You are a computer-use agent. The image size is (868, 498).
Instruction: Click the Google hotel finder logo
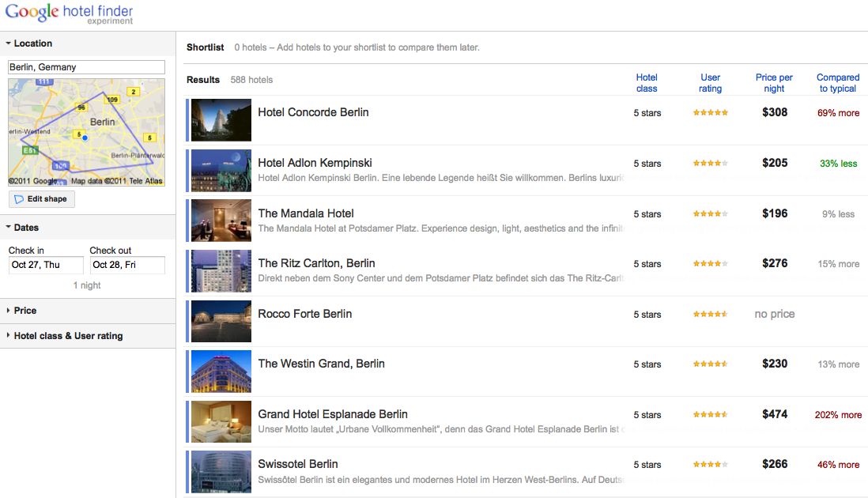[x=70, y=13]
